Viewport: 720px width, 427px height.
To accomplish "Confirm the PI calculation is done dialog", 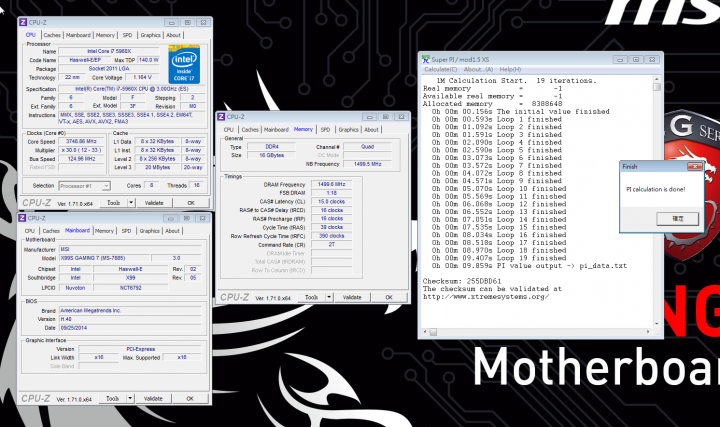I will (678, 219).
